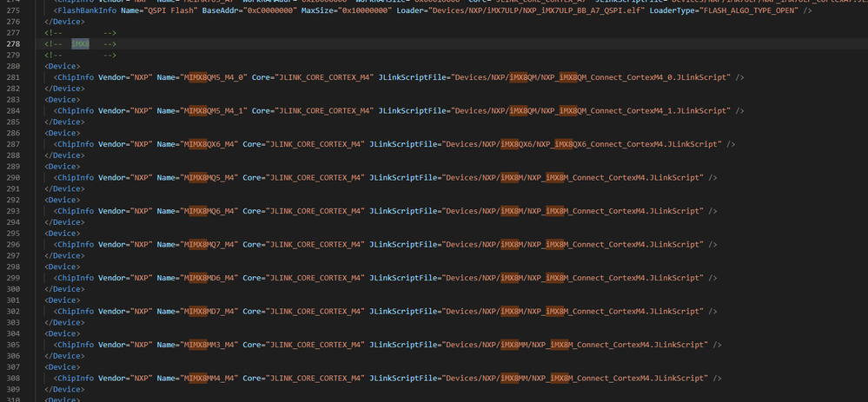Click the opening Device tag on line 283
The width and height of the screenshot is (868, 402).
62,100
